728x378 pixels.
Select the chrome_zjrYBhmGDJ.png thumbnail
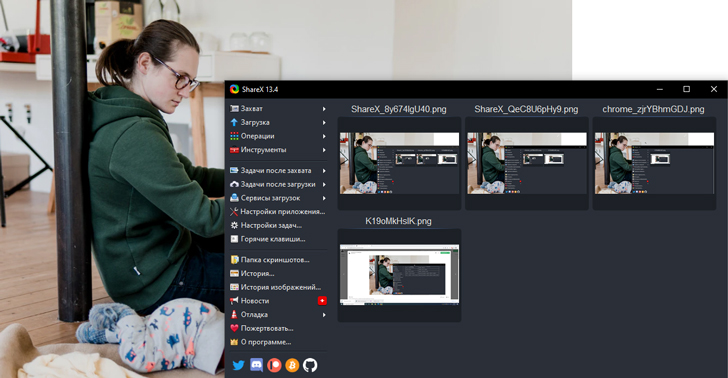(x=654, y=163)
